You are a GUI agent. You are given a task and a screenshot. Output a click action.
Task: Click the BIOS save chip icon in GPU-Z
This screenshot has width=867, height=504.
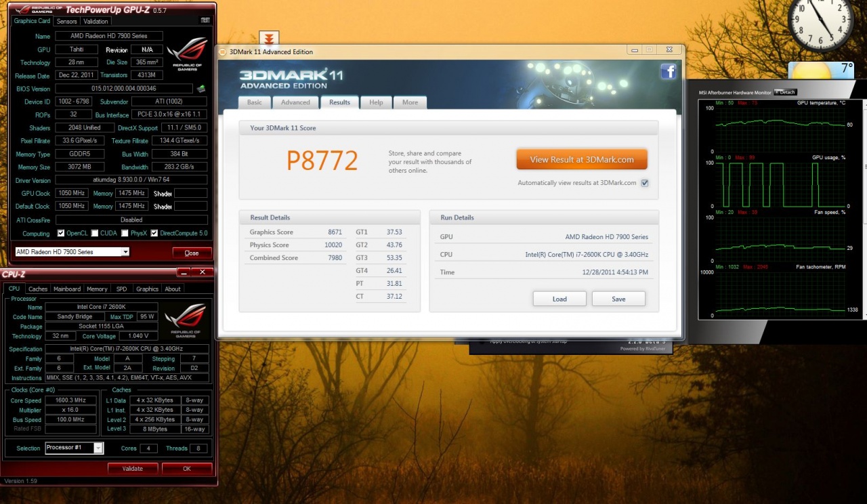point(201,88)
